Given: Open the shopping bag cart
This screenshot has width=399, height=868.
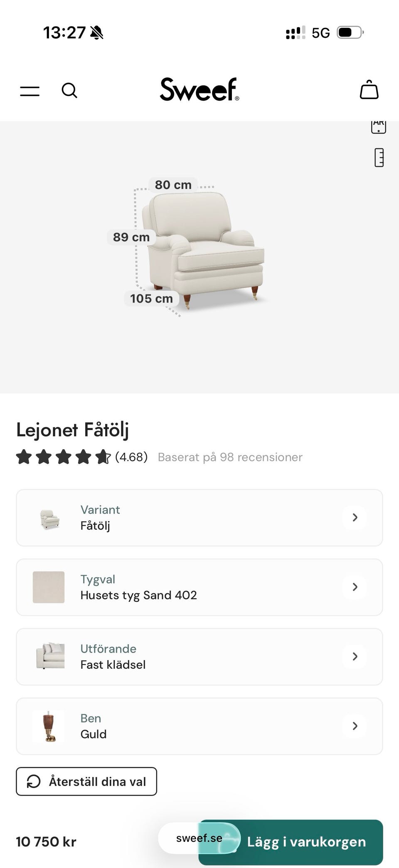Looking at the screenshot, I should point(369,90).
